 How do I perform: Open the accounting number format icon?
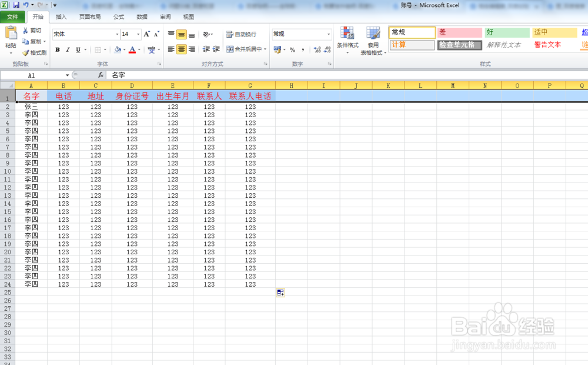[x=278, y=49]
